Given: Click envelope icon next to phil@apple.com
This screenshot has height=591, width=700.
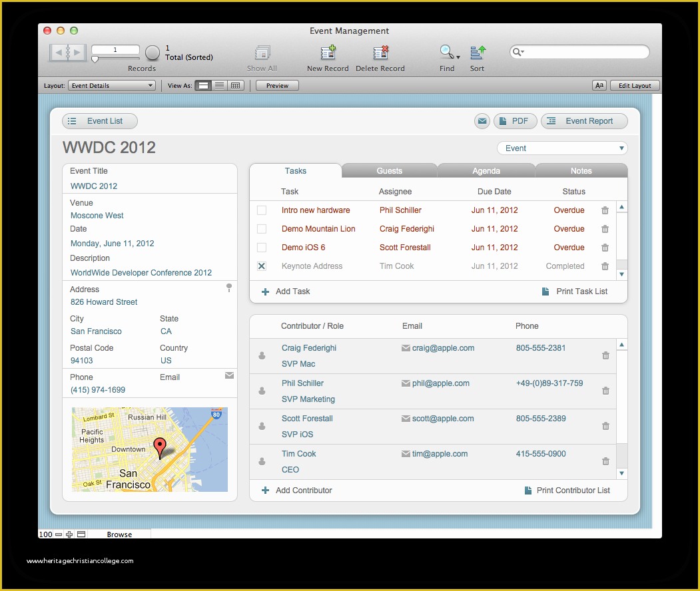Looking at the screenshot, I should (x=406, y=383).
